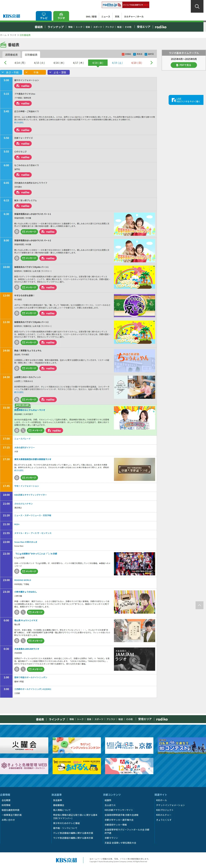Click ホーム in the breadcrumb
Viewport: 206px width, 868px height.
coord(3,35)
